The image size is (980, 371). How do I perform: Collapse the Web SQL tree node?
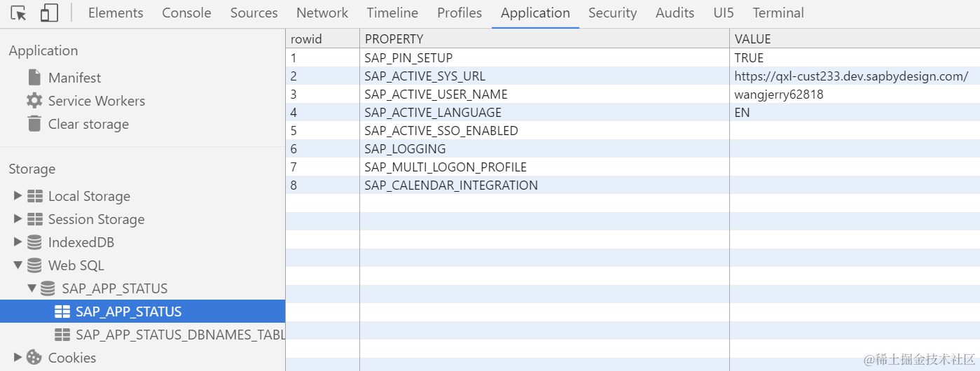tap(18, 265)
